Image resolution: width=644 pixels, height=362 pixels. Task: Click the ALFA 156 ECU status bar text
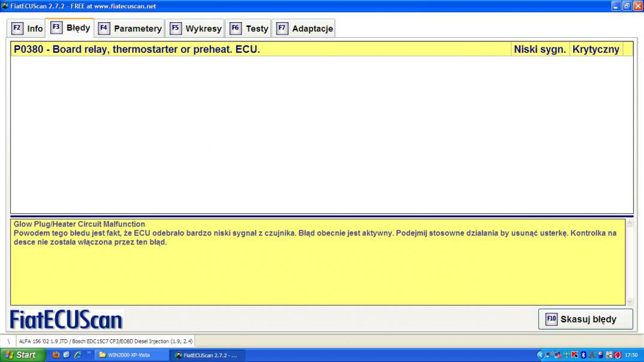point(106,341)
